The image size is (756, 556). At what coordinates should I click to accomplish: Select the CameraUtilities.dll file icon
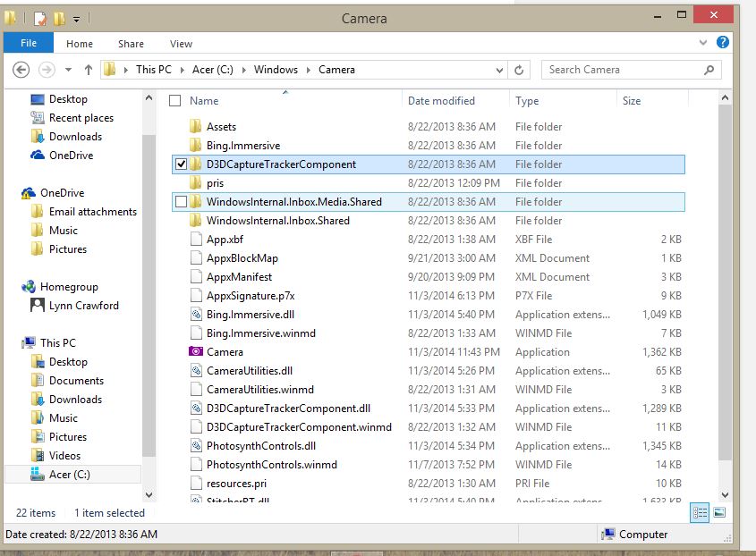click(196, 371)
